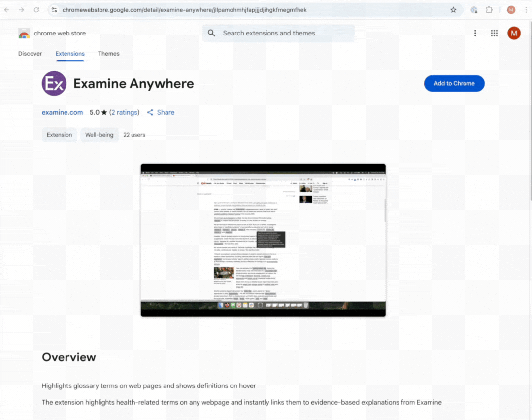Switch to the Discover tab
Image resolution: width=532 pixels, height=420 pixels.
30,54
